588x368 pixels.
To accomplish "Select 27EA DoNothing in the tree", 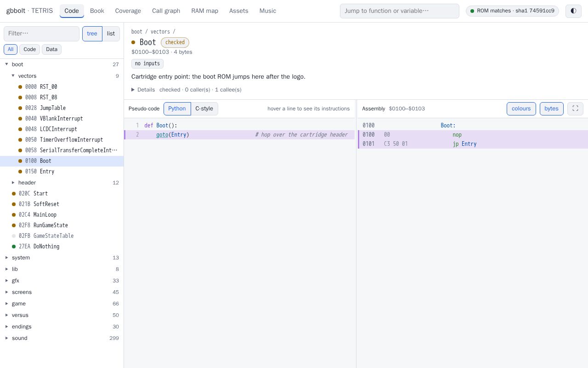I will point(62,247).
